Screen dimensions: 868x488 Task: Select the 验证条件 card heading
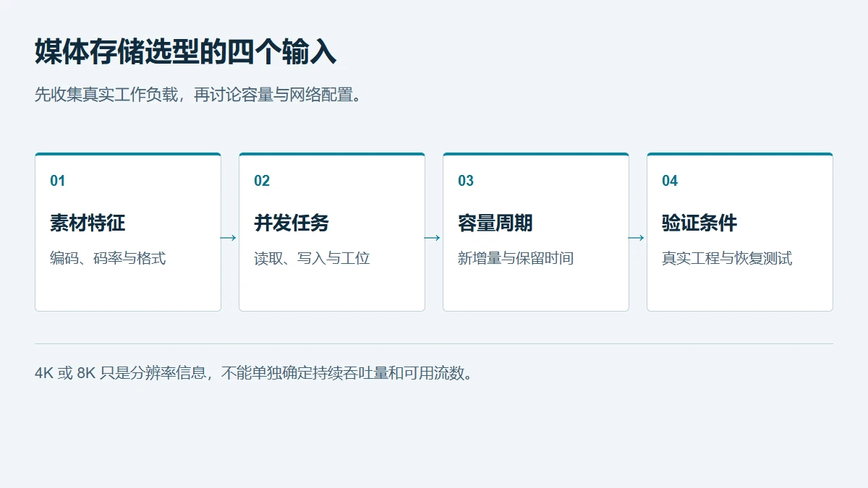[x=699, y=223]
